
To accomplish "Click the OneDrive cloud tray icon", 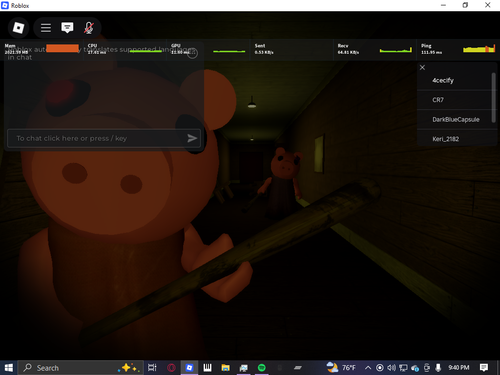I will [x=415, y=368].
